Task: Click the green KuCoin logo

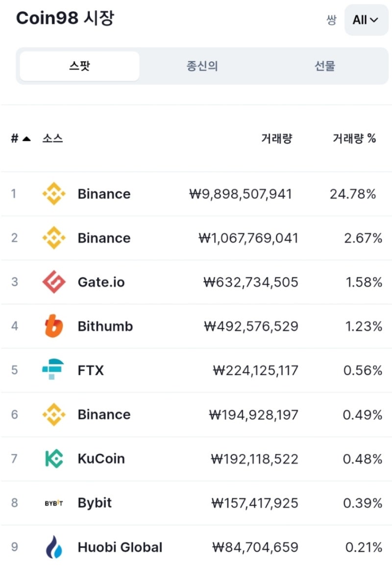Action: (x=53, y=459)
